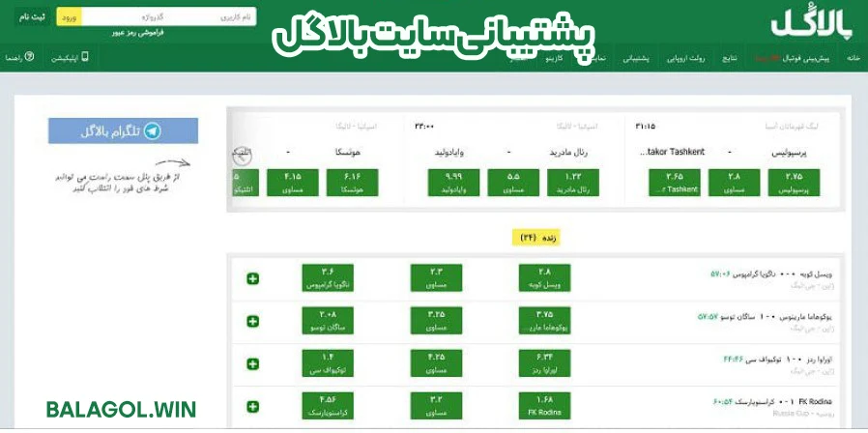The width and height of the screenshot is (868, 433).
Task: Click the ویسل کوبه vs ناگویا match title
Action: (x=783, y=274)
